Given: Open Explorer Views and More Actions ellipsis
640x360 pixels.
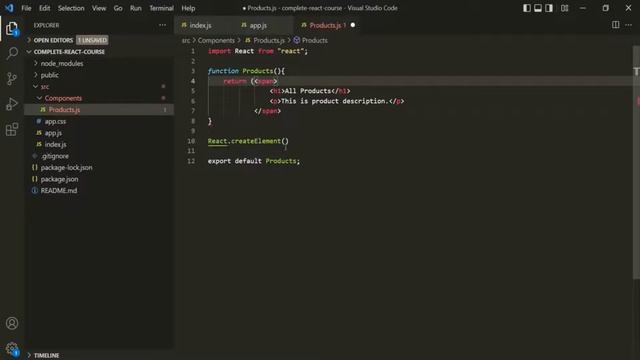Looking at the screenshot, I should tap(162, 25).
